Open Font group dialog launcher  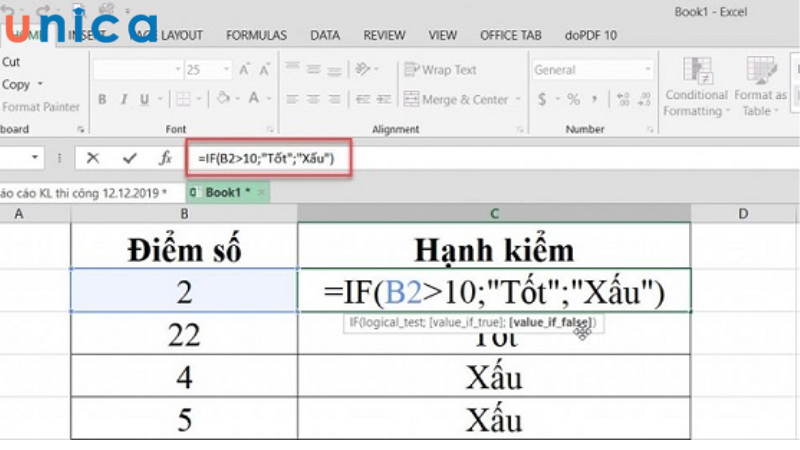tap(270, 130)
